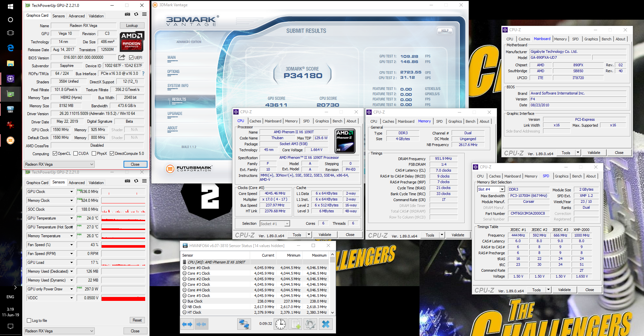Image resolution: width=644 pixels, height=336 pixels.
Task: Select the Core #3 Clock row in HWiNFO
Action: coord(255,284)
